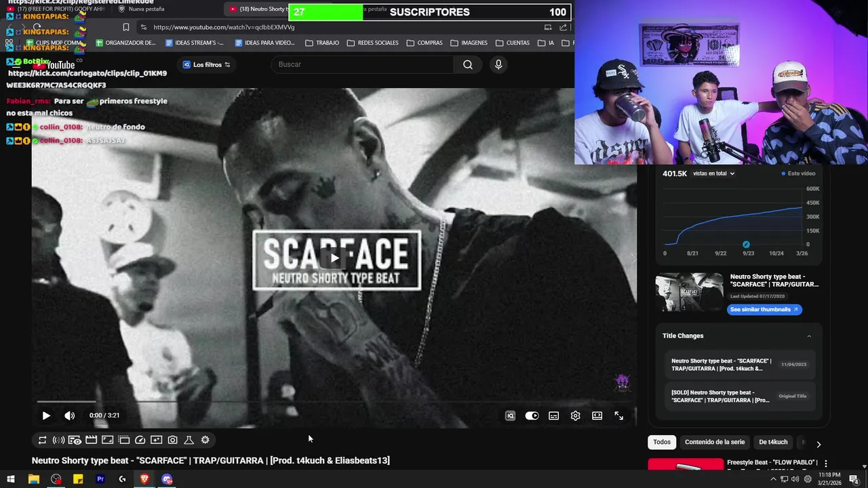The width and height of the screenshot is (868, 488).
Task: Open the Windows notification center
Action: (854, 479)
